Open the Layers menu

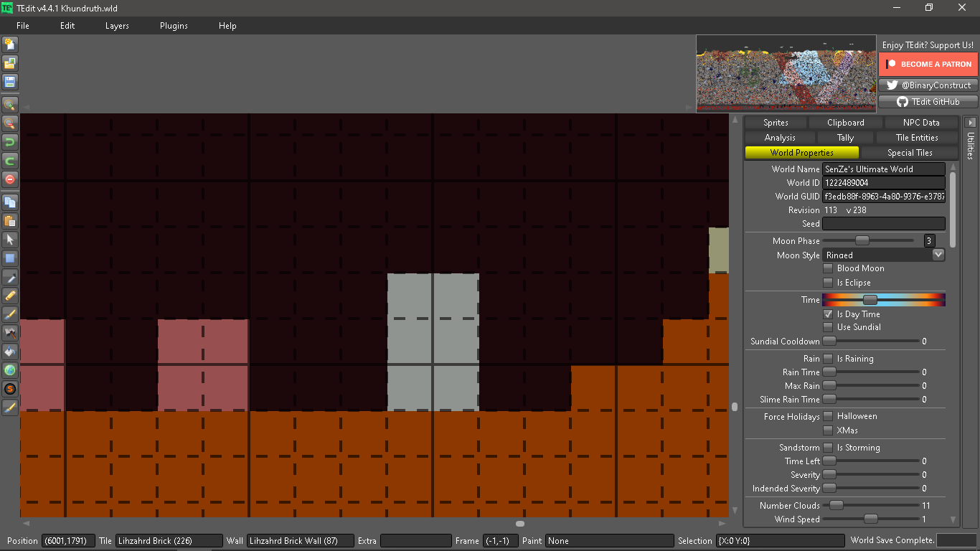pyautogui.click(x=116, y=26)
